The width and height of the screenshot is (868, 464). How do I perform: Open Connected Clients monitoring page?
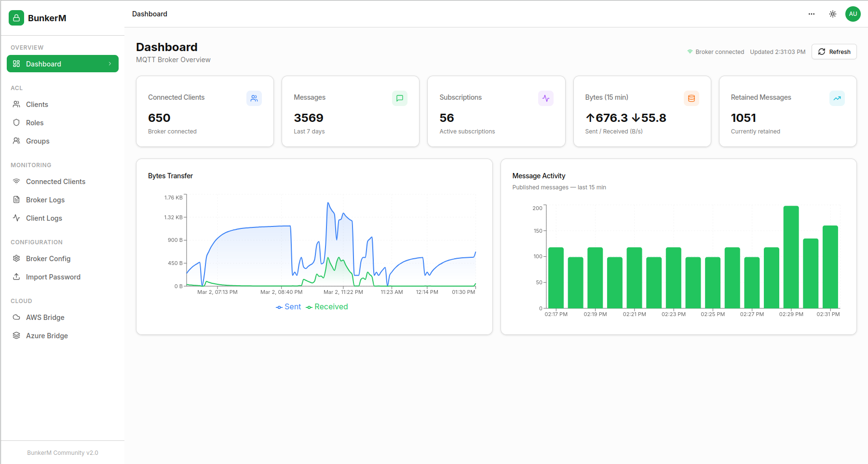63,181
